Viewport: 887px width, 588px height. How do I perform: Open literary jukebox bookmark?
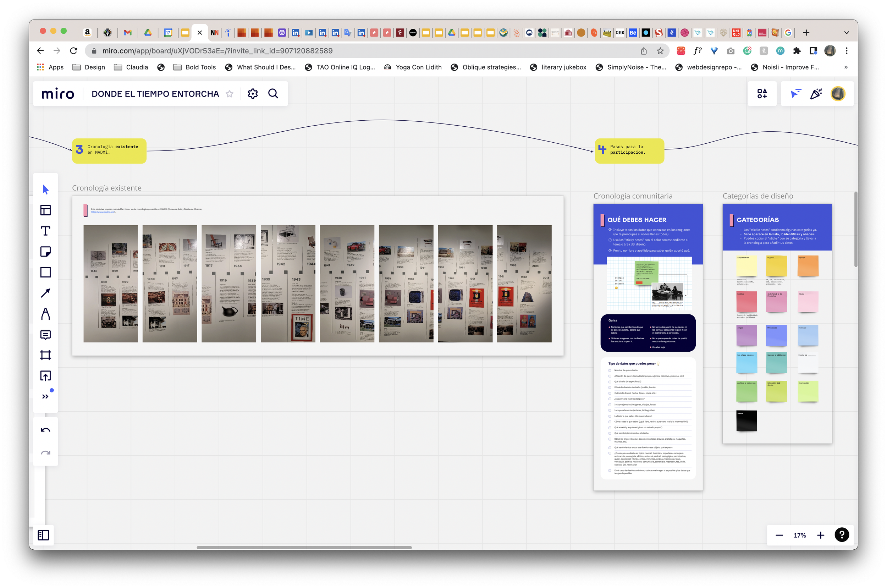[x=558, y=67]
